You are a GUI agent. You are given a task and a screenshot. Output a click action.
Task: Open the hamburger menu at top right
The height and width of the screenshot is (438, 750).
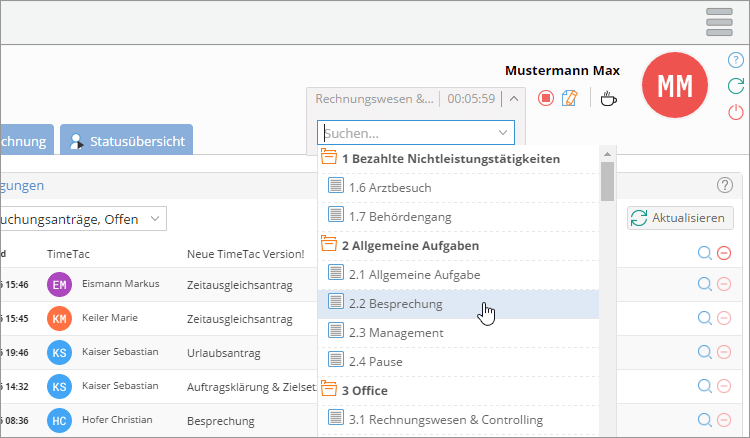(719, 21)
